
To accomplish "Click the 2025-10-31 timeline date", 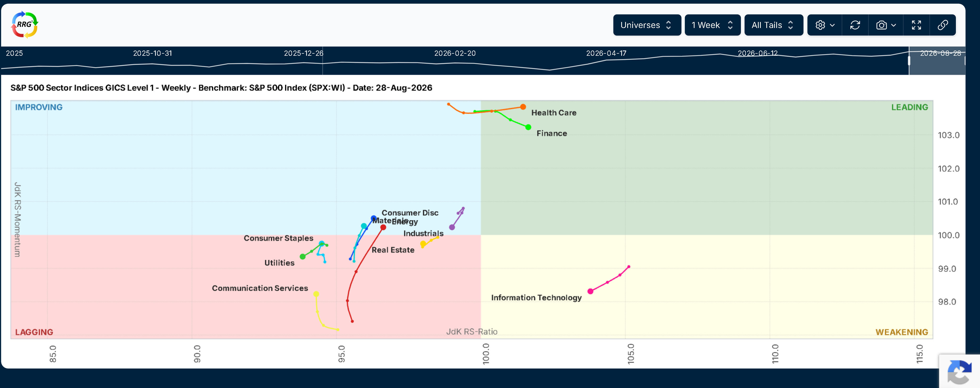I will pyautogui.click(x=153, y=53).
